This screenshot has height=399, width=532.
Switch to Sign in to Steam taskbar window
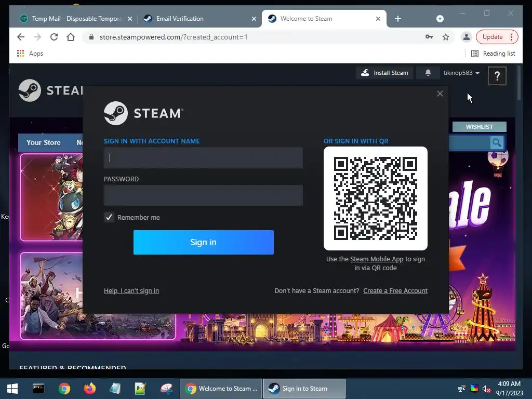coord(304,389)
